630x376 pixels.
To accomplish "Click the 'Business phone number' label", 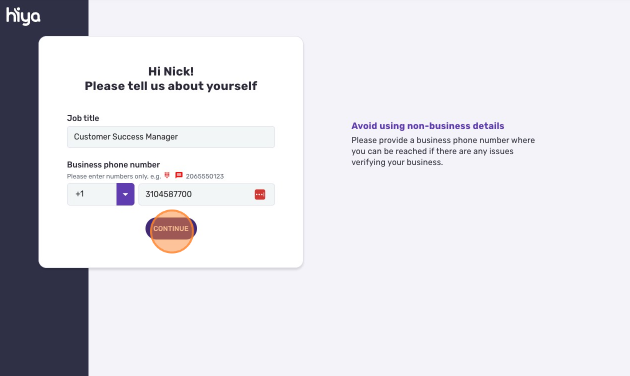I will click(x=113, y=165).
